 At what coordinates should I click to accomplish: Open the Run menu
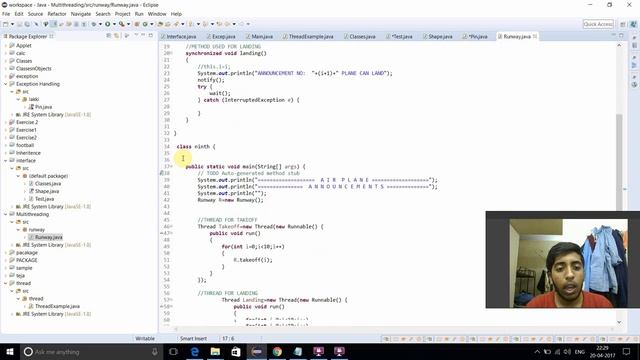(139, 14)
